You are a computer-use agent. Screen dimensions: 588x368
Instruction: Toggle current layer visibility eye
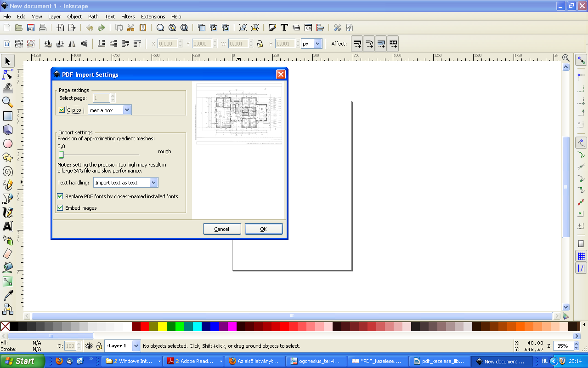[89, 346]
